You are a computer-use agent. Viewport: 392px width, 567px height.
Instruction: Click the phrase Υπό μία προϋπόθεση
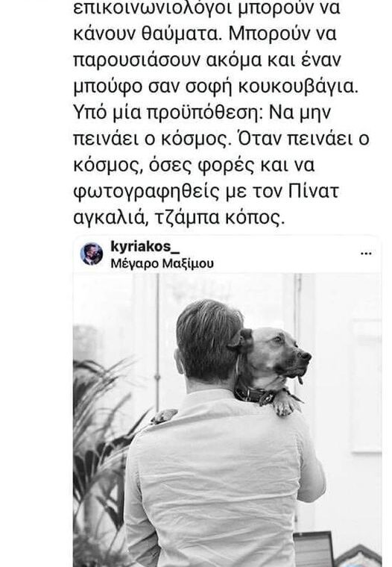click(168, 113)
